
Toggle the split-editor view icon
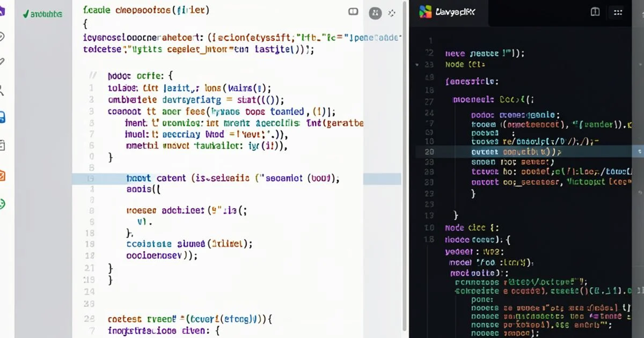(353, 11)
